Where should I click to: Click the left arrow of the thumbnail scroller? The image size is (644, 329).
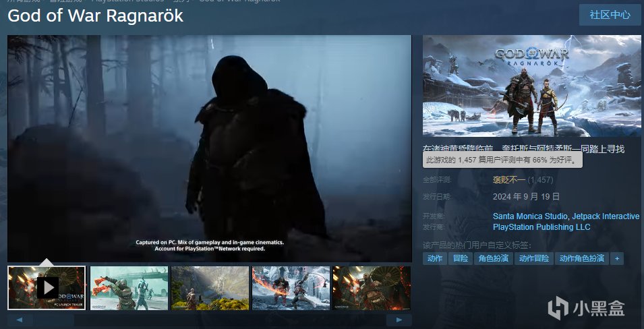[20, 320]
